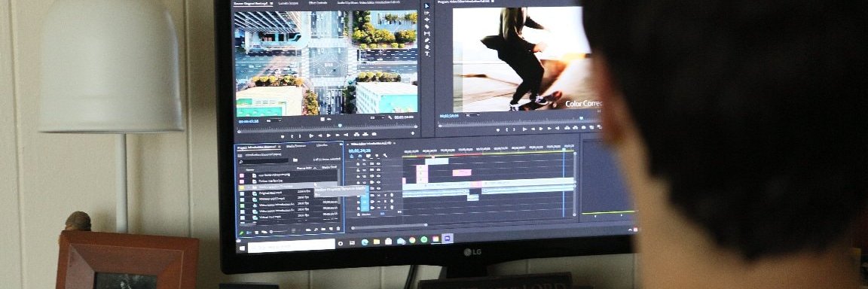868x289 pixels.
Task: Open Source monitor settings wrench
Action: coord(390,117)
